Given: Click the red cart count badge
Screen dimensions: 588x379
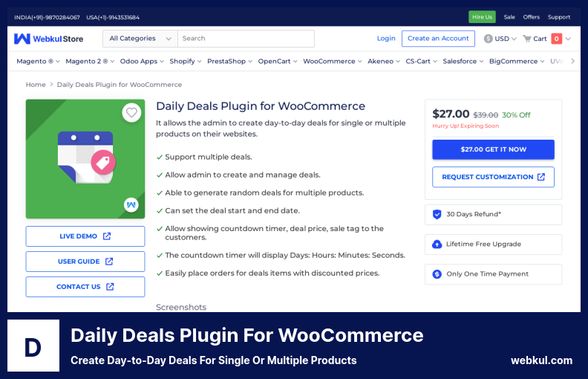Looking at the screenshot, I should 557,39.
